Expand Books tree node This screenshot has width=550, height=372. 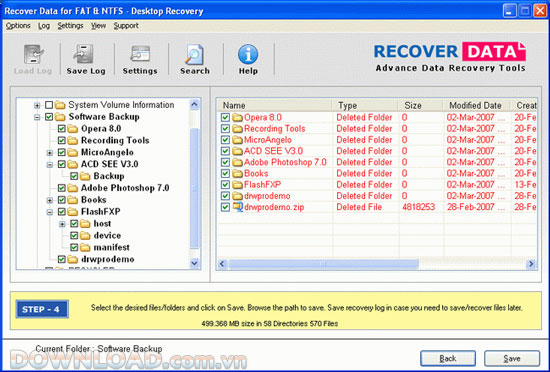pyautogui.click(x=50, y=200)
